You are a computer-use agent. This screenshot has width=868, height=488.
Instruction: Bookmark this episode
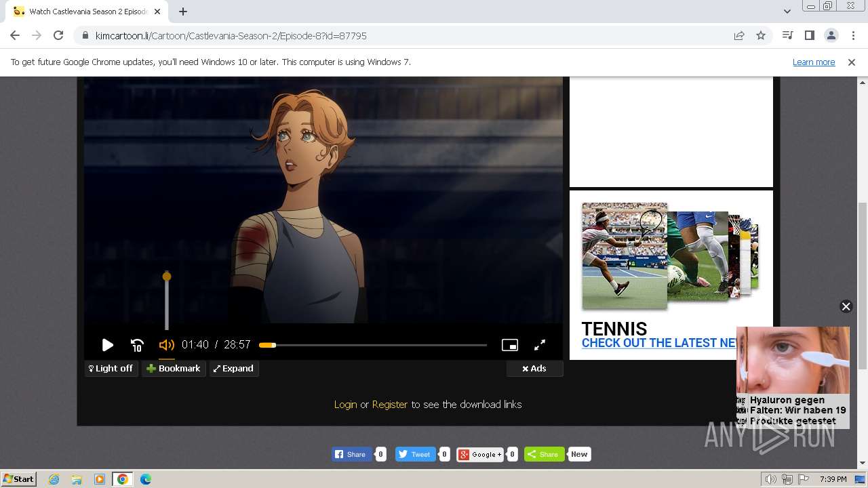click(174, 369)
